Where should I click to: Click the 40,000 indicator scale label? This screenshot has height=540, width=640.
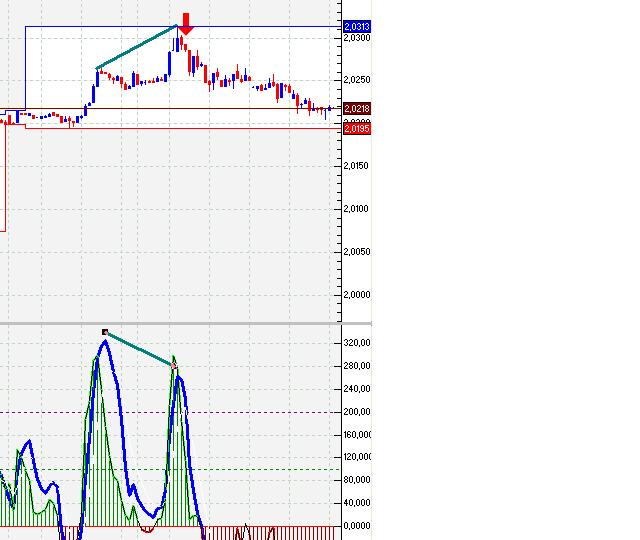[x=357, y=502]
